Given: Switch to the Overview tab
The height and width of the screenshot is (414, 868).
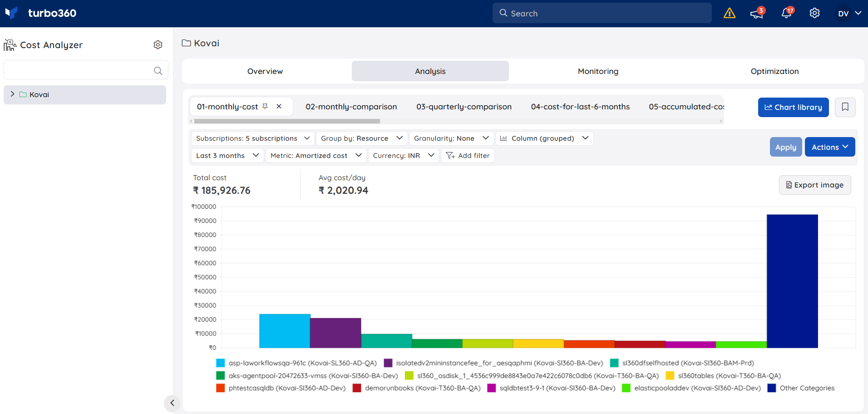Looking at the screenshot, I should 265,71.
